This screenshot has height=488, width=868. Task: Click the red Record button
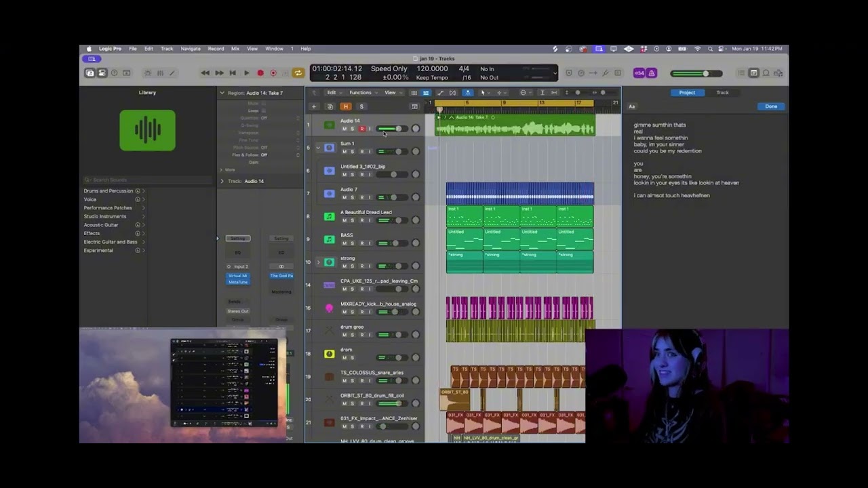coord(260,73)
